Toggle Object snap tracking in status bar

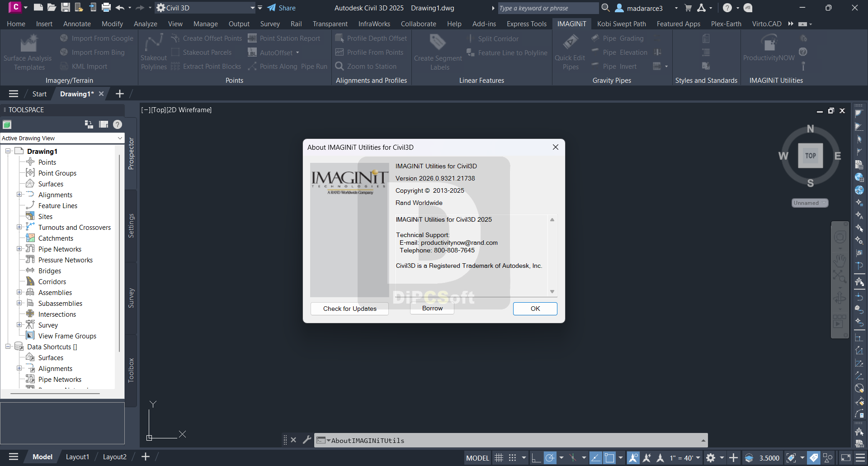click(596, 458)
